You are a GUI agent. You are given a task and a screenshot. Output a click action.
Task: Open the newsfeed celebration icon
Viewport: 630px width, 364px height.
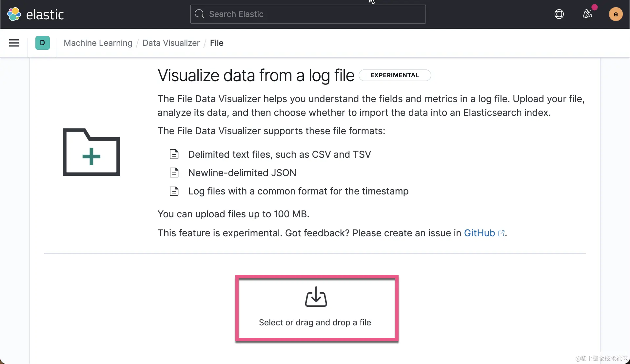click(x=587, y=14)
